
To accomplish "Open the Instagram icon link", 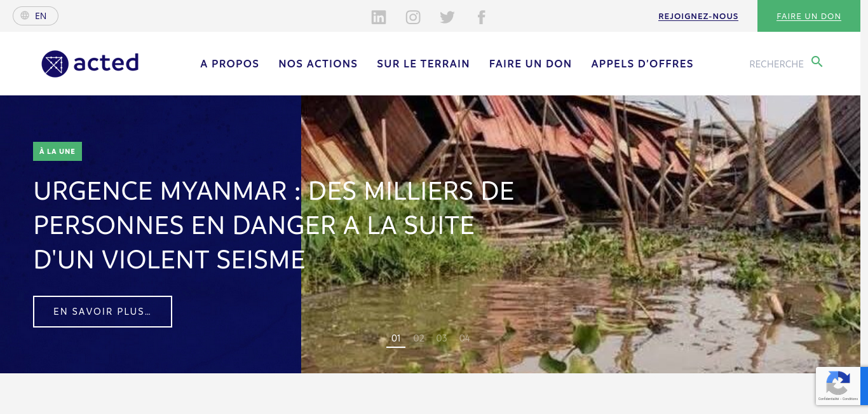I will (x=413, y=17).
